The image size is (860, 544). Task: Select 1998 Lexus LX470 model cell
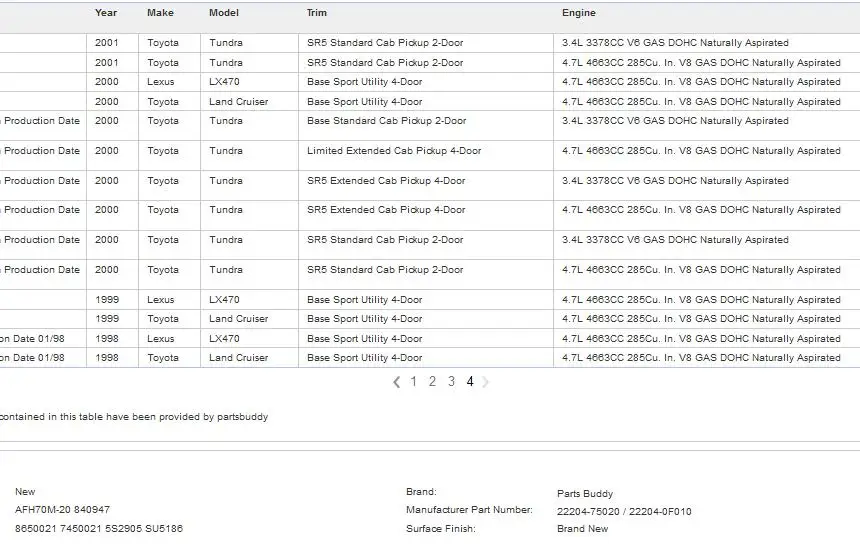tap(224, 339)
